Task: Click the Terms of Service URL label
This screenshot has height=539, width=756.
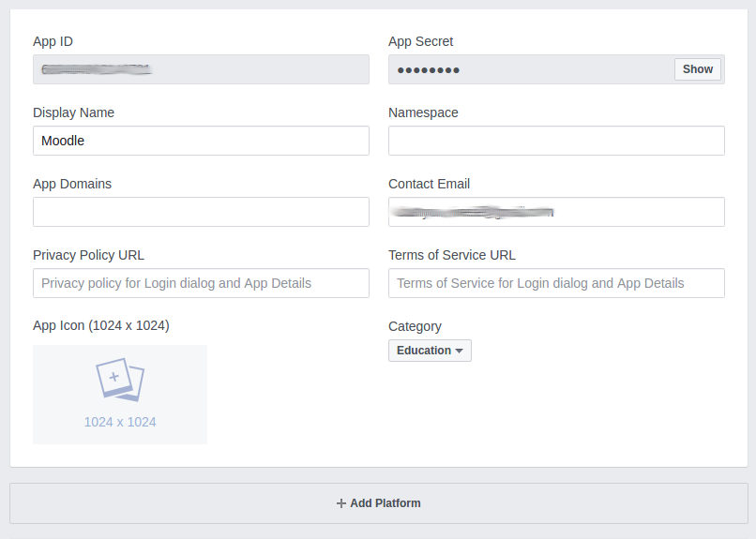Action: 451,255
